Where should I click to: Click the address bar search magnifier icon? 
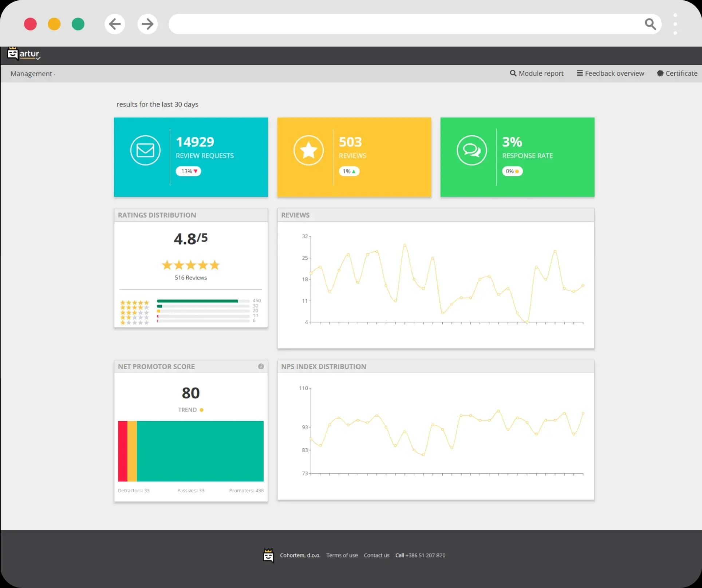point(650,24)
